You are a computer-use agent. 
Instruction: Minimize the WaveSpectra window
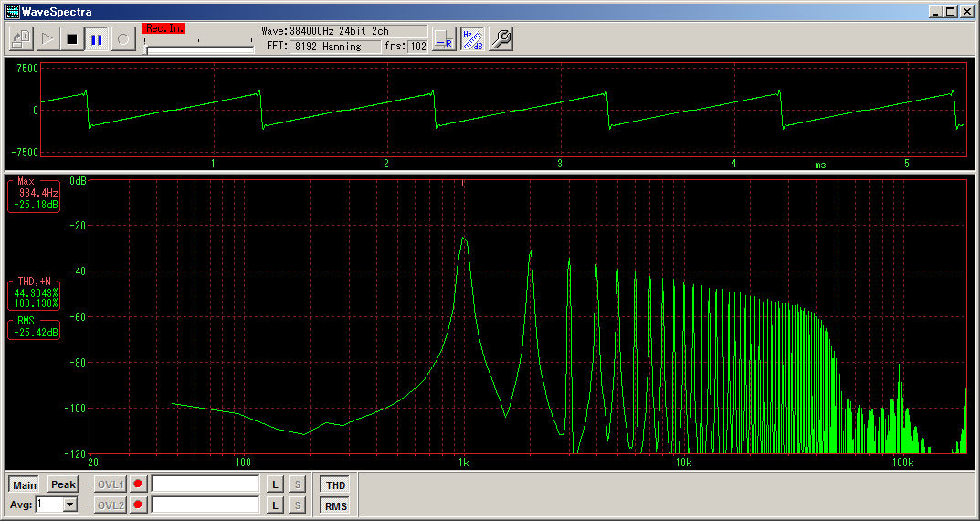pyautogui.click(x=935, y=11)
